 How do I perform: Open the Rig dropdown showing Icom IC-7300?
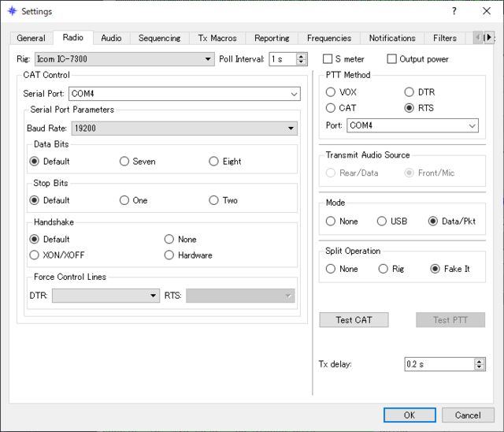point(124,59)
